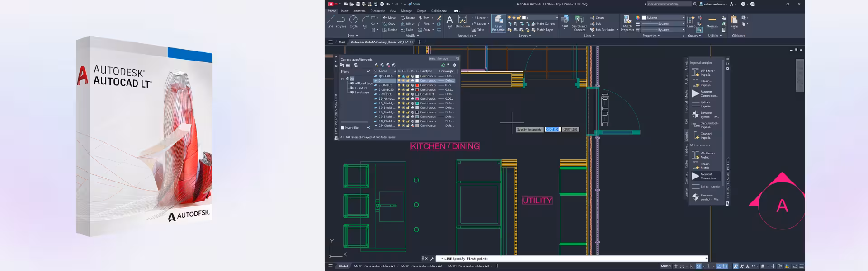The image size is (868, 271).
Task: Expand the Modify panel dropdown
Action: (413, 36)
